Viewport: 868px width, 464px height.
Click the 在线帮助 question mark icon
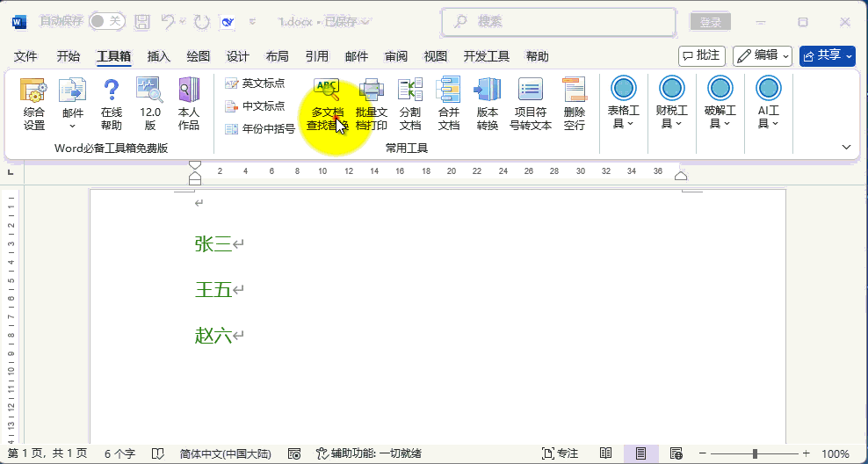tap(111, 104)
